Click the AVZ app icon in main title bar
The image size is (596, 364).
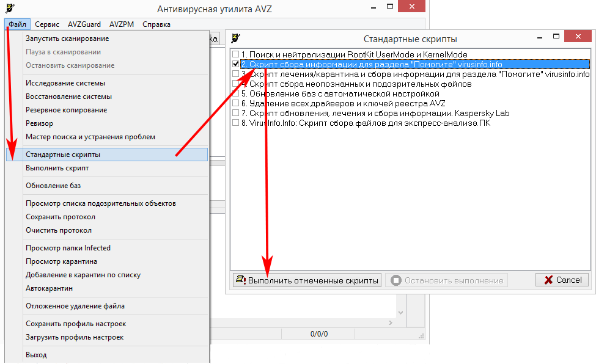click(x=10, y=8)
